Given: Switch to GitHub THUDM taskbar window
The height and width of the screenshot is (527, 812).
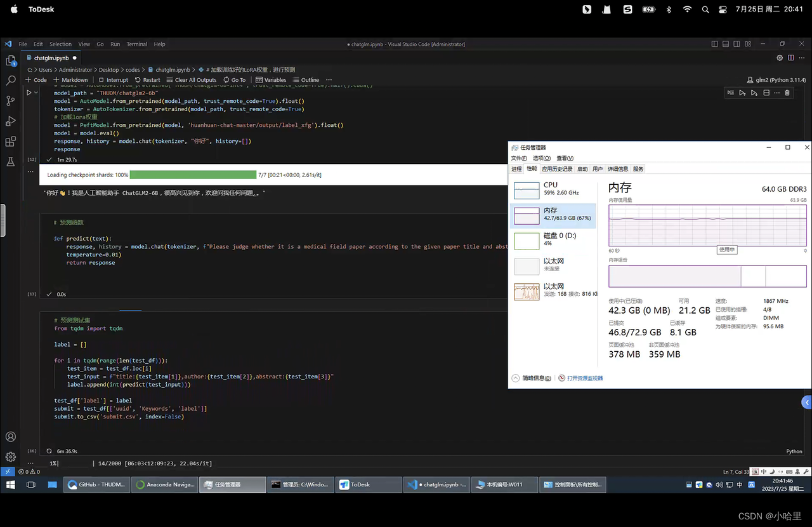Looking at the screenshot, I should [96, 484].
